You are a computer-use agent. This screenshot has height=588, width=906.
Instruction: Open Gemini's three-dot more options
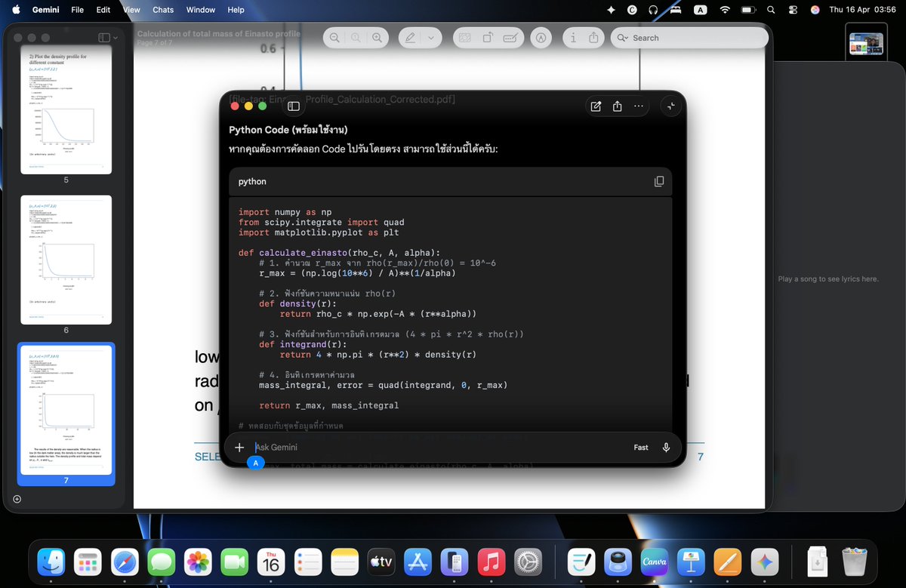(639, 106)
